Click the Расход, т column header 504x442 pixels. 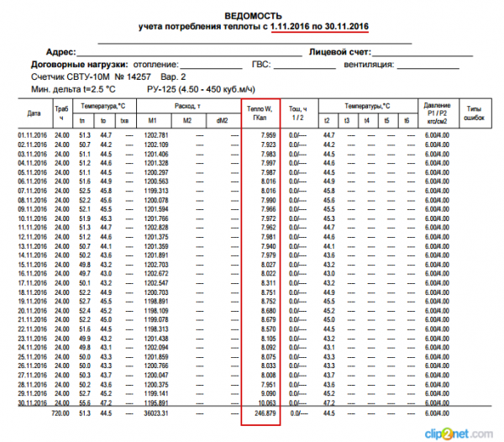click(x=187, y=106)
